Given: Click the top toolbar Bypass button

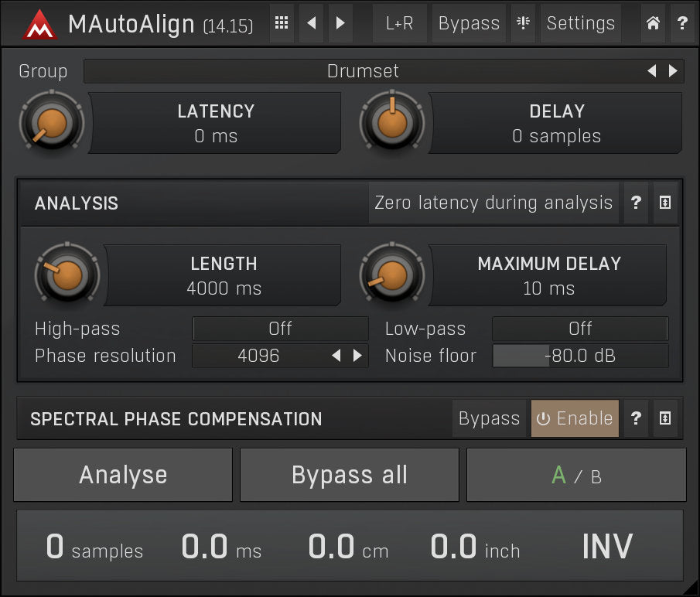Looking at the screenshot, I should [x=469, y=23].
